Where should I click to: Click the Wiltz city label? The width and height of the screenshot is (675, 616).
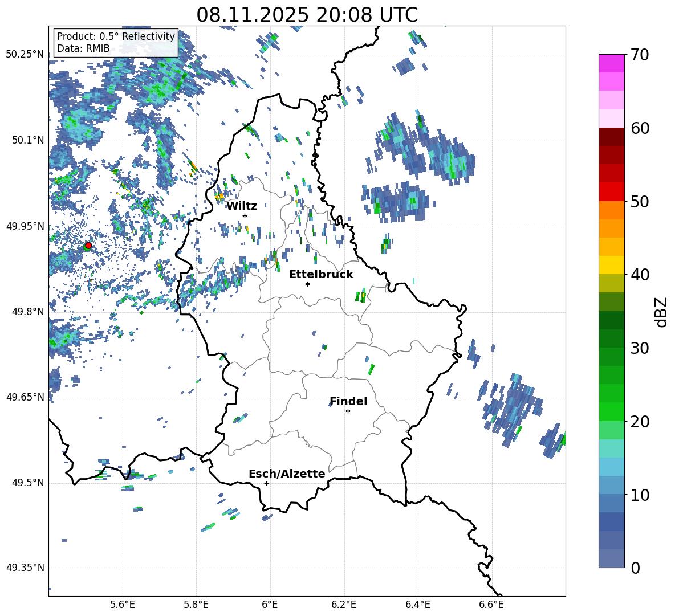tap(242, 206)
